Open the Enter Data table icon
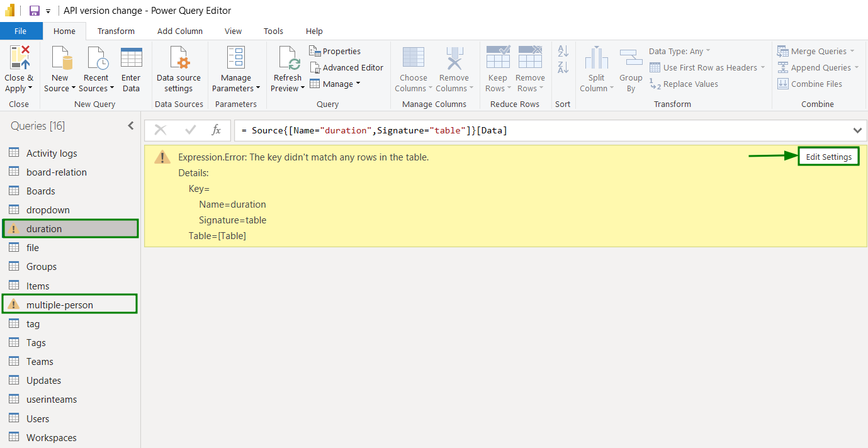868x448 pixels. (131, 58)
